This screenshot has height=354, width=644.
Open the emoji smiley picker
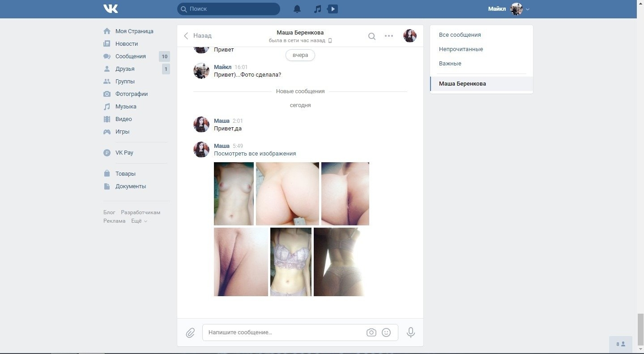click(x=386, y=332)
